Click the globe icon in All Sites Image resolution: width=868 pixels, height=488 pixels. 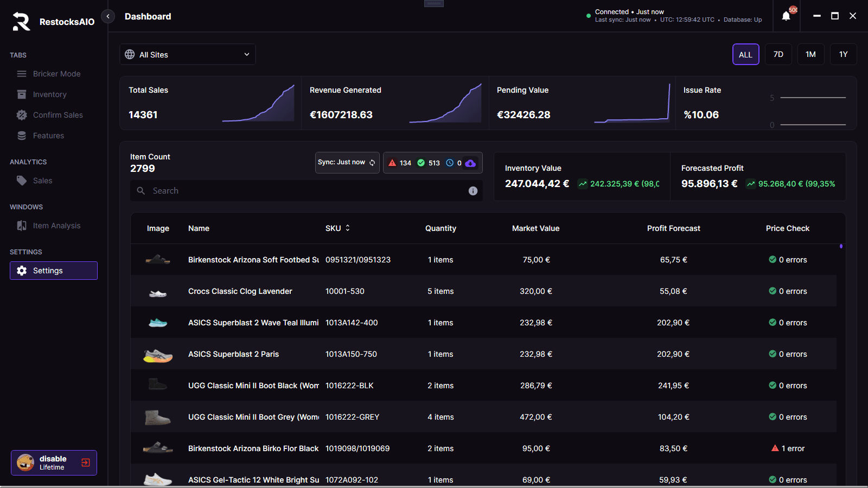(130, 54)
